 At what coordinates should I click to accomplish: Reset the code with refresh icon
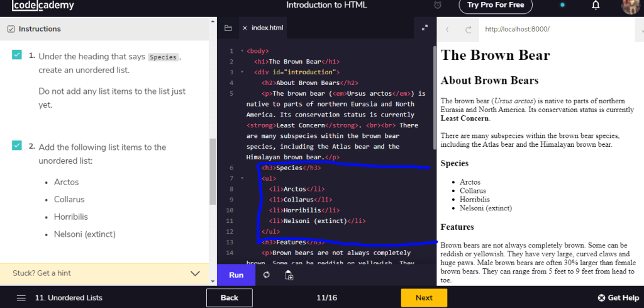tap(267, 275)
